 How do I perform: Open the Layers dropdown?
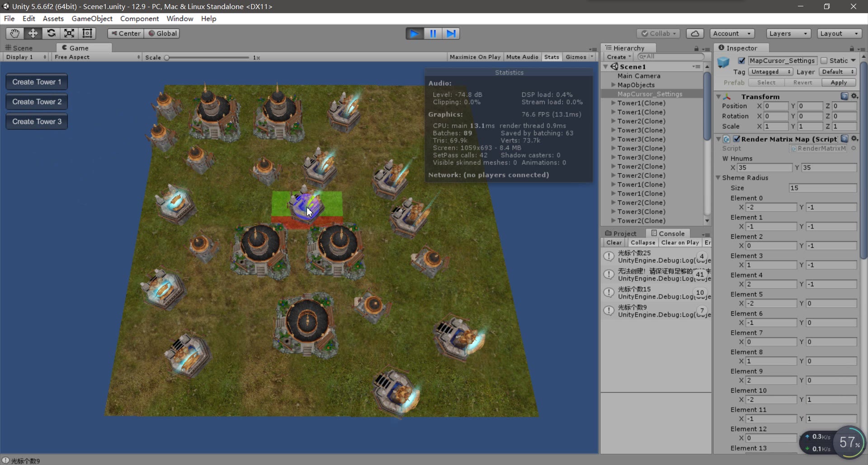[788, 33]
